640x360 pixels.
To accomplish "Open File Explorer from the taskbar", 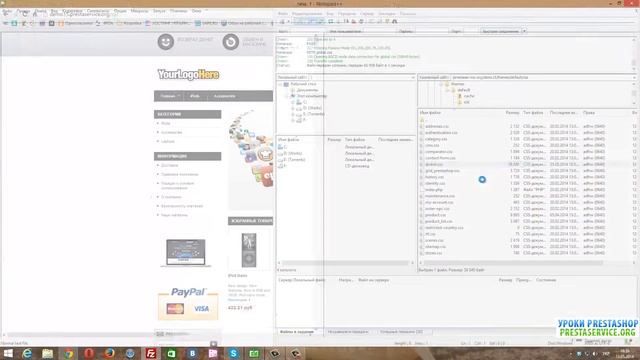I will click(48, 353).
